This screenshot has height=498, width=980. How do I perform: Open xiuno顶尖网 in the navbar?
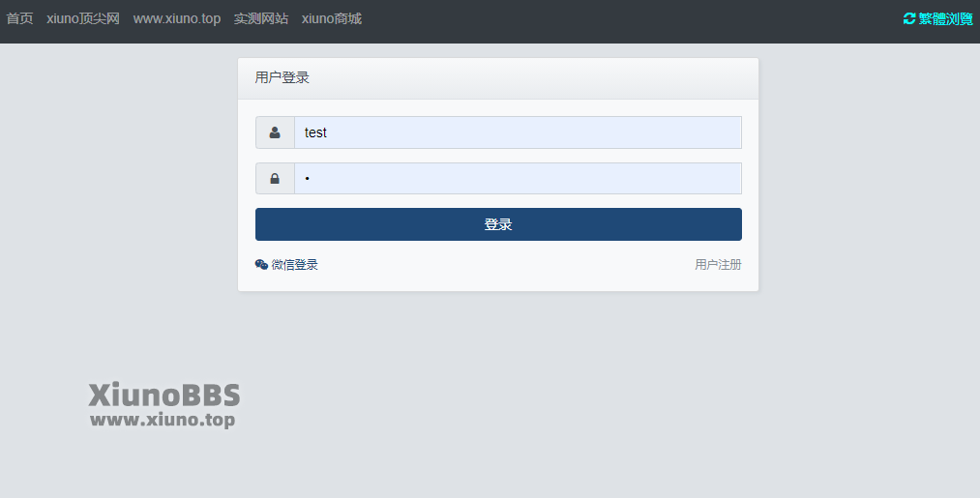click(x=83, y=18)
